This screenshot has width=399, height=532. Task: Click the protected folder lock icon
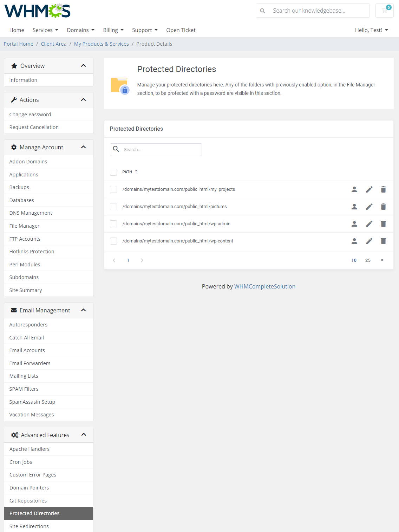click(120, 86)
